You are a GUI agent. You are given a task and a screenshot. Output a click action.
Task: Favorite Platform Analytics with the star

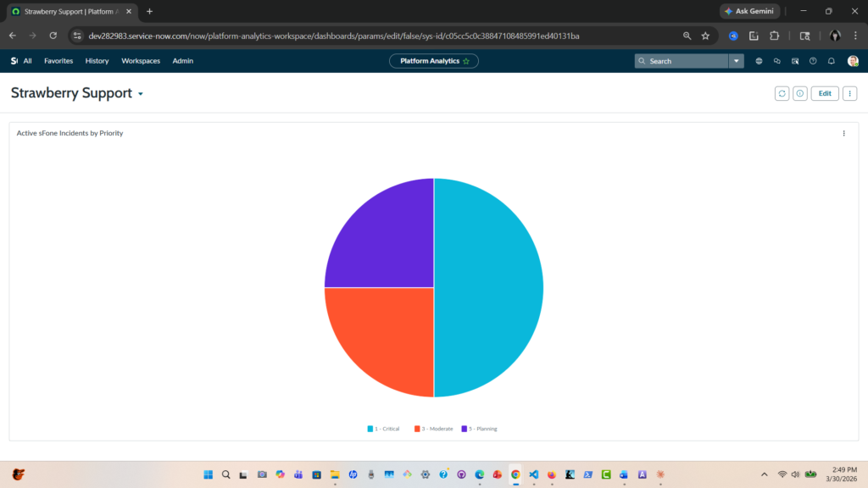pos(466,61)
